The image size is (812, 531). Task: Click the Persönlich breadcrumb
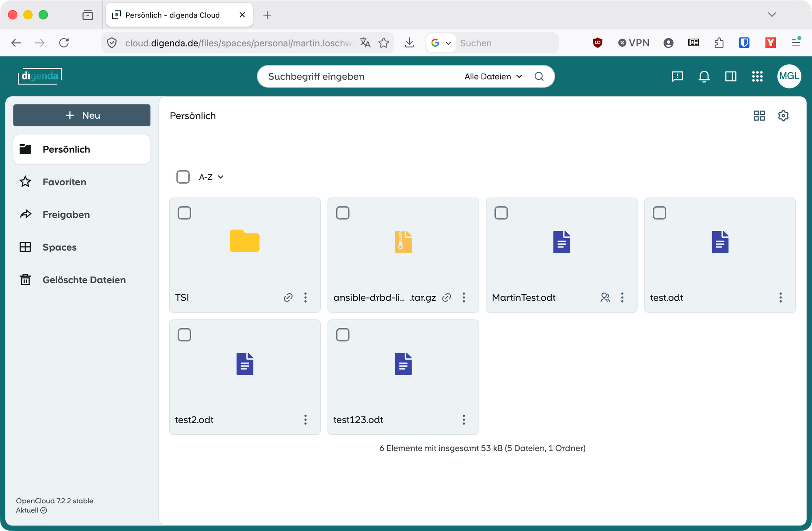point(193,116)
